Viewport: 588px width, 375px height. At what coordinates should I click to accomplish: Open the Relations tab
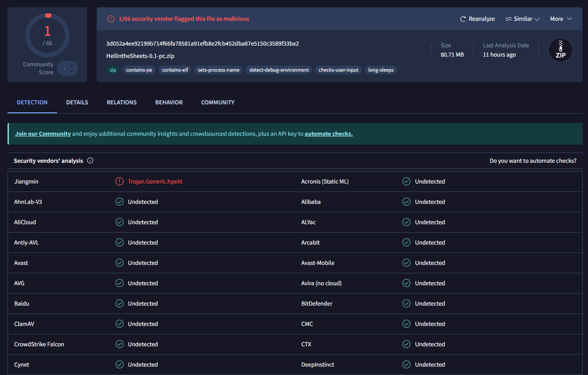(x=122, y=102)
